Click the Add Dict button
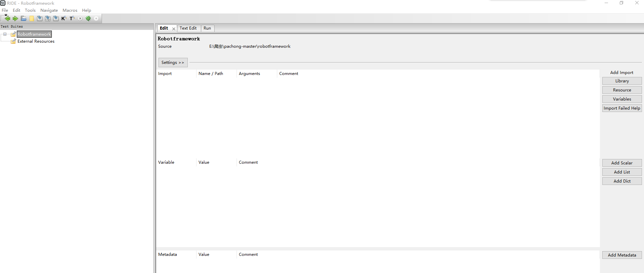Viewport: 644px width, 273px height. coord(622,181)
